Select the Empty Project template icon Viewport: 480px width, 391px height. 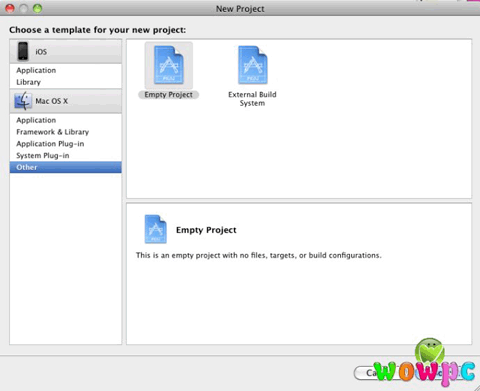coord(169,65)
